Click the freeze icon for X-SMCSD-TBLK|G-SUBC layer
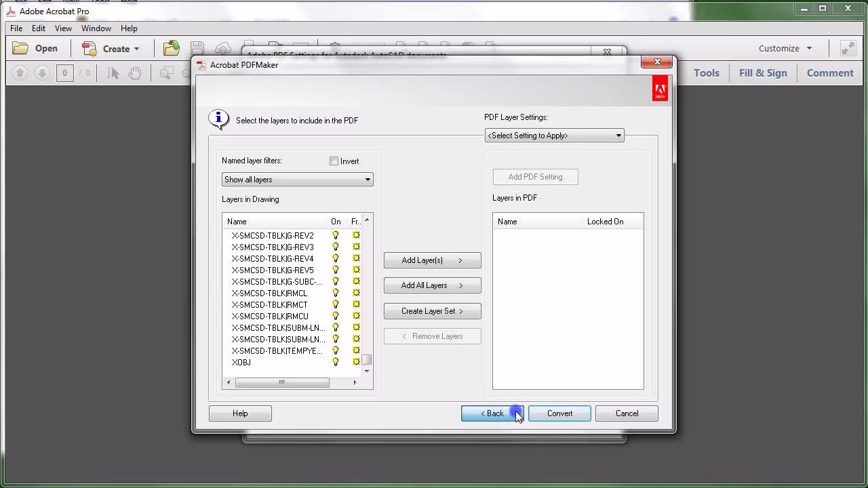The image size is (868, 488). (x=356, y=281)
